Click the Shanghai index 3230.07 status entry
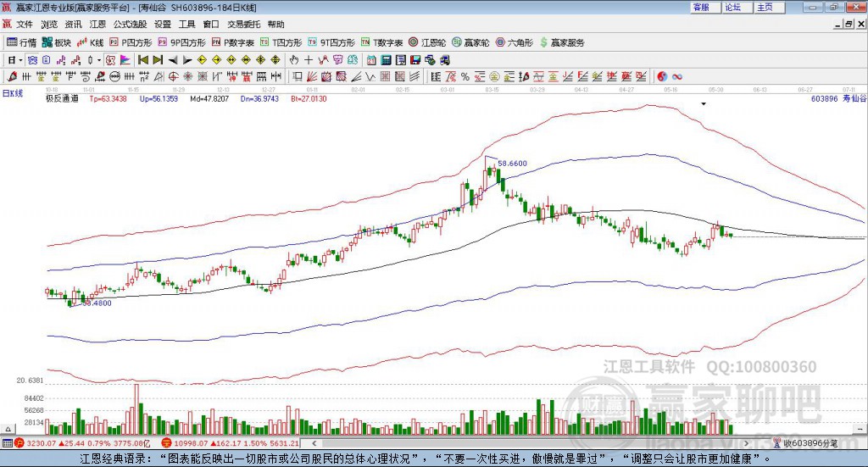Viewport: 868px width, 467px height. pyautogui.click(x=82, y=443)
